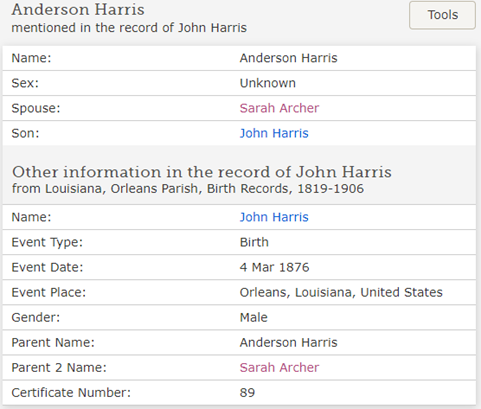Click the 4 Mar 1876 event date
Screen dimensions: 481x409
tap(274, 267)
